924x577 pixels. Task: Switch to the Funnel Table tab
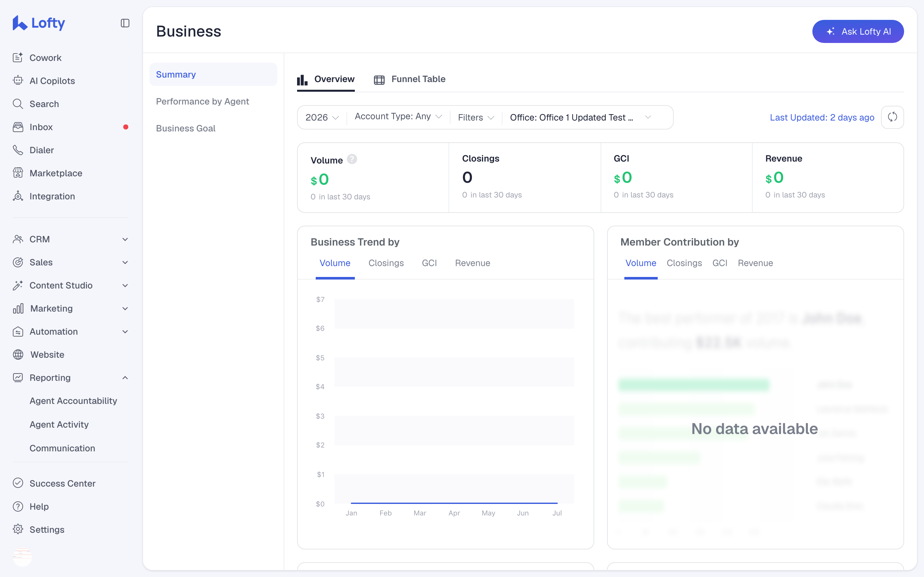pyautogui.click(x=409, y=79)
